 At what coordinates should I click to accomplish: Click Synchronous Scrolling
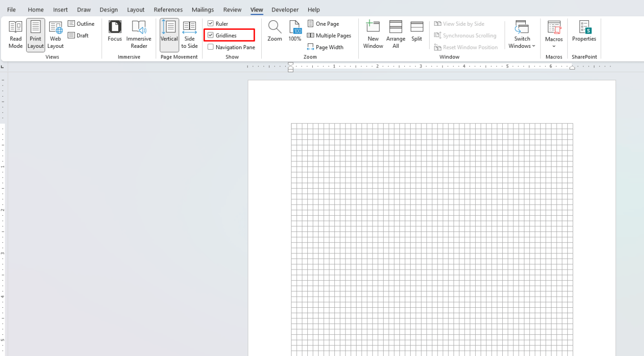click(x=466, y=35)
